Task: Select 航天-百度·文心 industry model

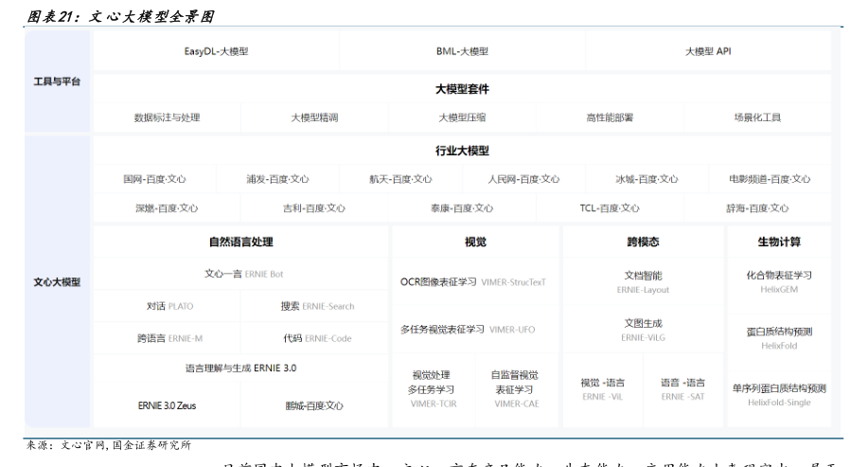Action: [x=400, y=178]
